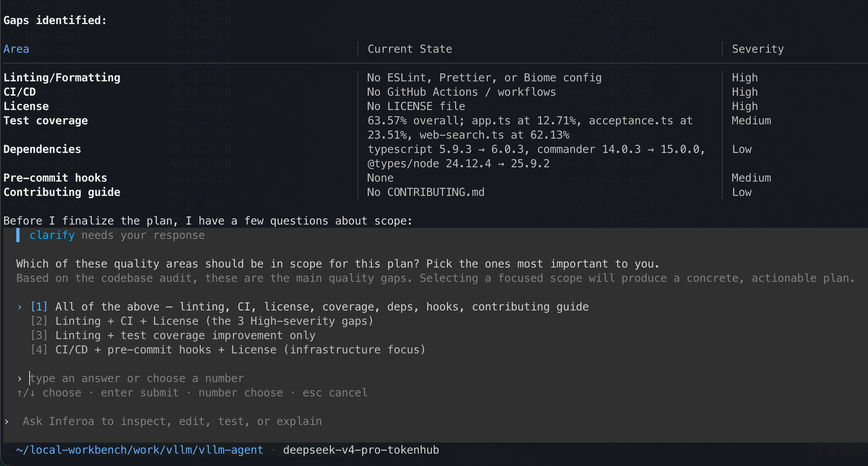Viewport: 868px width, 466px height.
Task: Click the prompt chevron before 'Ask Inferoa'
Action: click(7, 421)
